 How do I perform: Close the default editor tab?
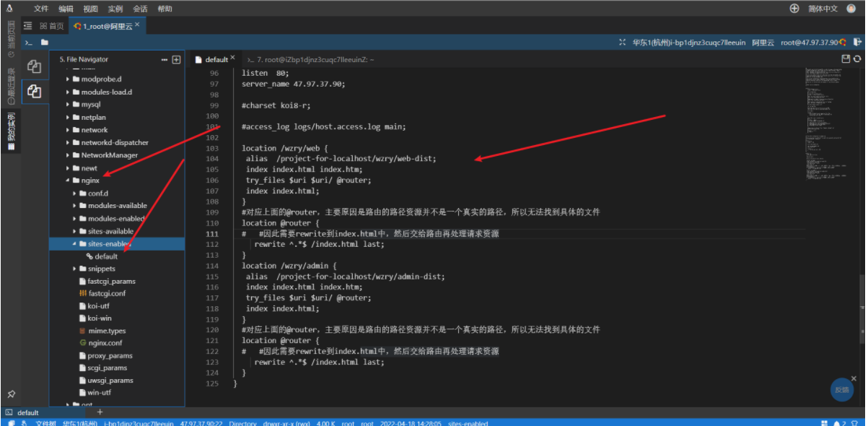pos(232,59)
